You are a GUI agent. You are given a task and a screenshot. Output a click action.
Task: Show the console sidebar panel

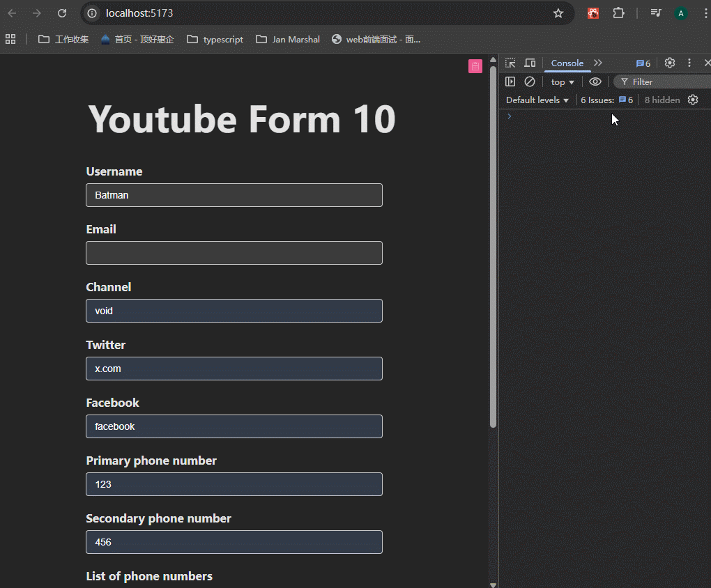(x=510, y=82)
